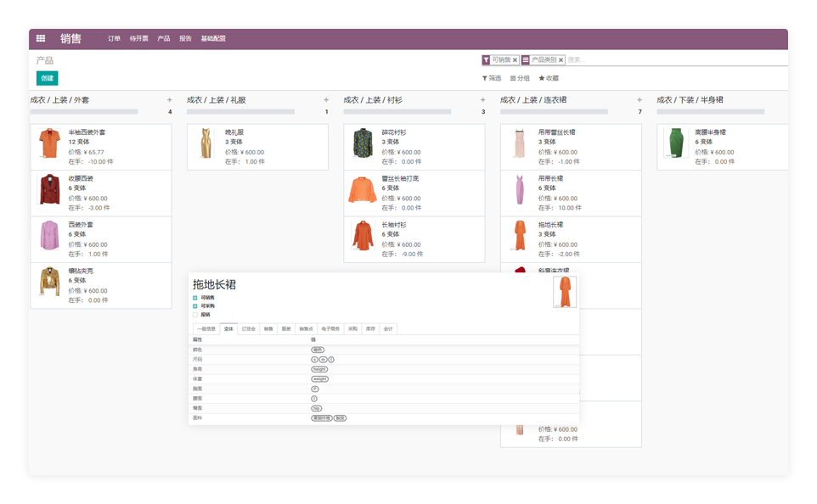Add product in 成衣 / 上装 / 衬衫 column

tap(482, 100)
